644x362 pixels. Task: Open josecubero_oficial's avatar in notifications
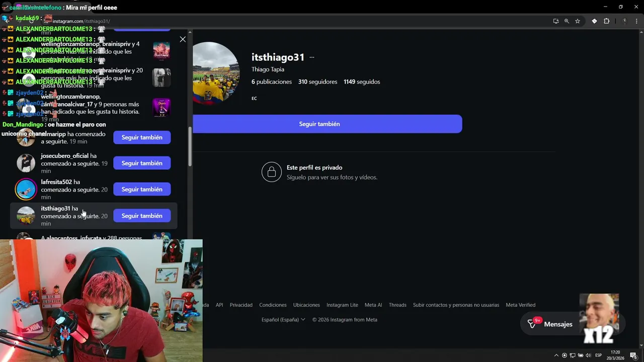coord(26,163)
